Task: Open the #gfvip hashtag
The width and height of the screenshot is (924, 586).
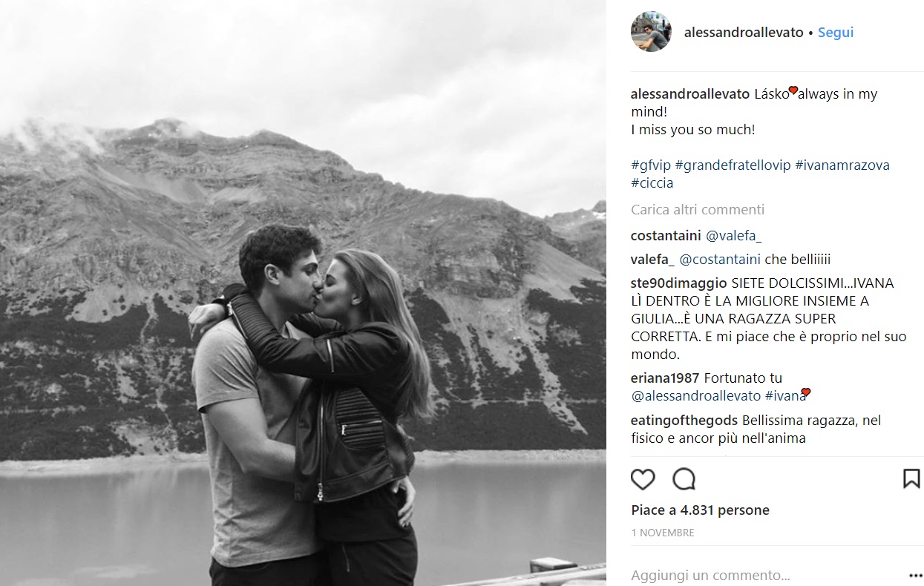Action: pyautogui.click(x=651, y=165)
